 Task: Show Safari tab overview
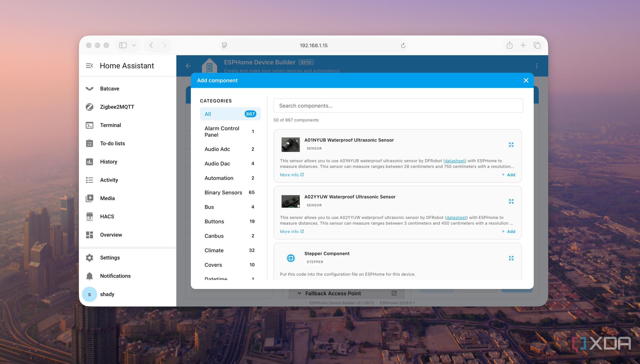537,45
